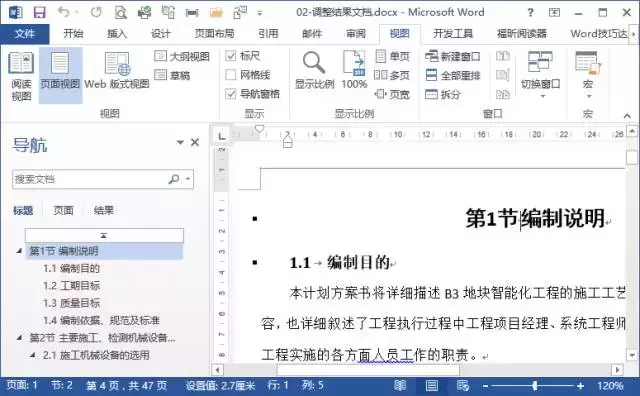Jump to heading 1.1 编制目的
Image resolution: width=640 pixels, height=396 pixels.
pos(71,268)
